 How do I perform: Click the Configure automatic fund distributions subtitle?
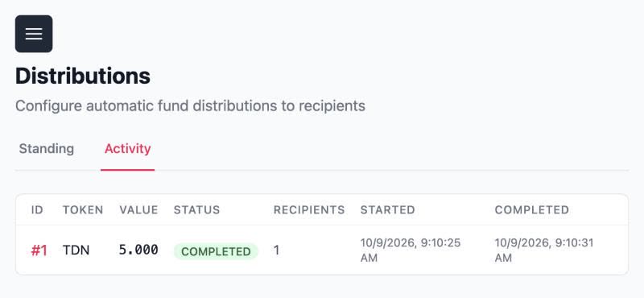(x=190, y=106)
